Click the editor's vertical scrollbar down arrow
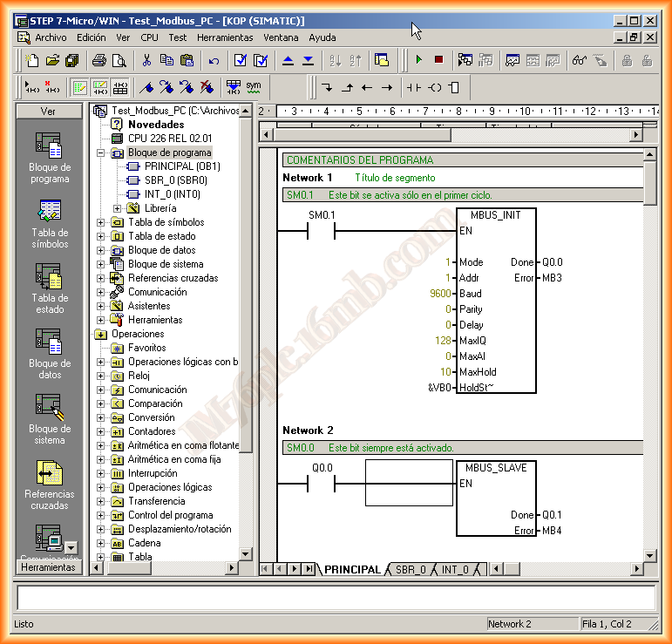Screen dimensions: 672x644 (649, 555)
